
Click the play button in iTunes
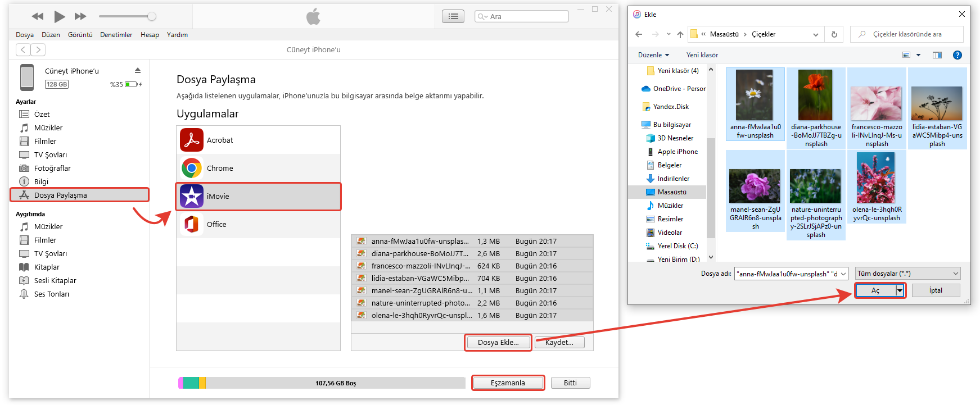point(60,16)
